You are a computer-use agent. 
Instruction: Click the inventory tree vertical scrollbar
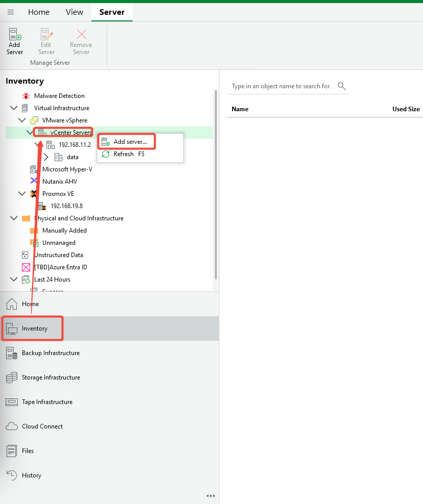tap(216, 185)
